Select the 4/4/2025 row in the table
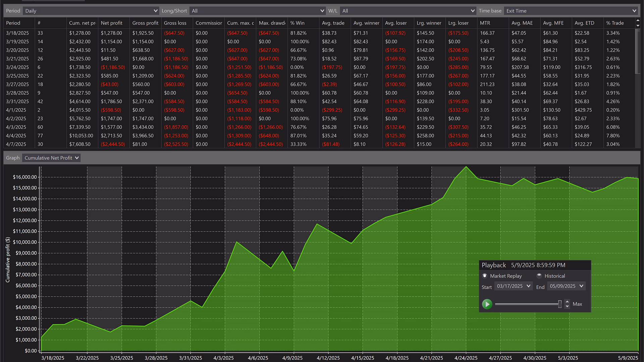The height and width of the screenshot is (362, 644). pyautogui.click(x=319, y=136)
